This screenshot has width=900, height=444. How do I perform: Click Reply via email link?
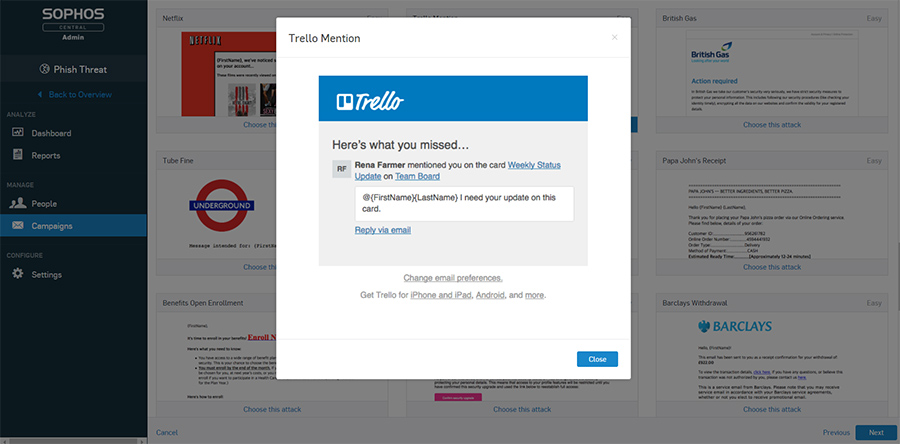(383, 231)
